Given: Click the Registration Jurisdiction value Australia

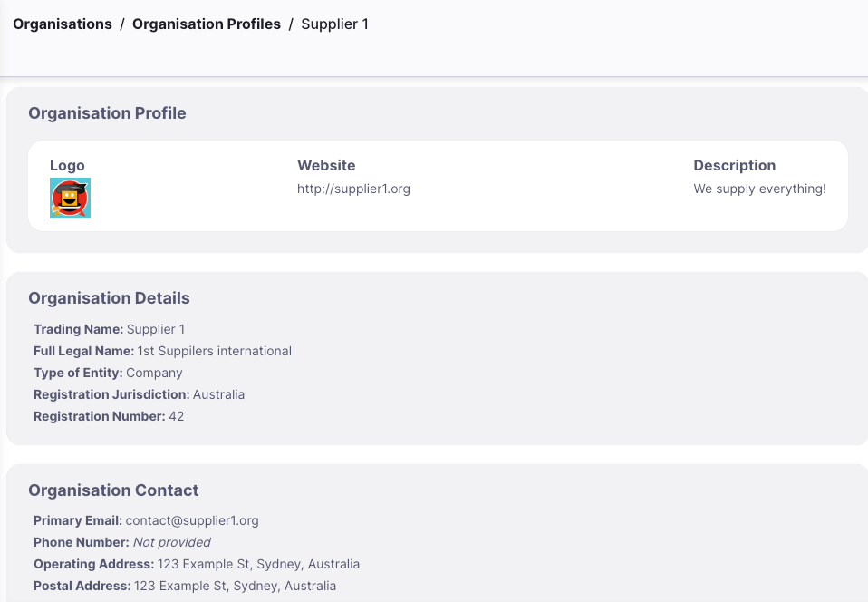Looking at the screenshot, I should pos(218,394).
